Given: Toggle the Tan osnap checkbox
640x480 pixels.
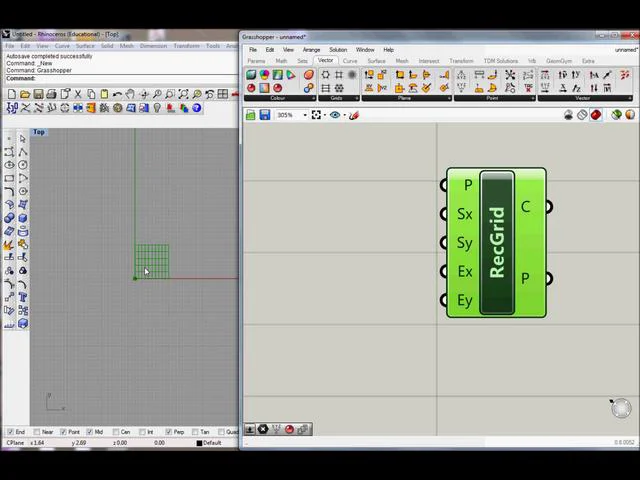Looking at the screenshot, I should (195, 432).
